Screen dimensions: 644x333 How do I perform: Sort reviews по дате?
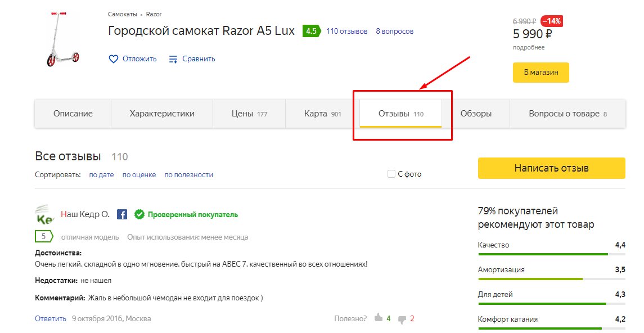[101, 175]
